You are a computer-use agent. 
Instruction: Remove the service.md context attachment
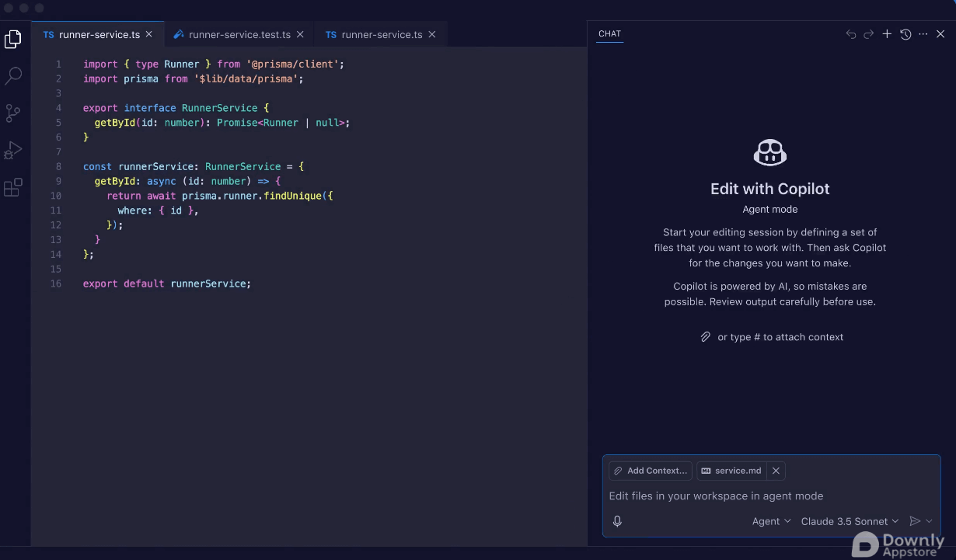[x=776, y=471]
